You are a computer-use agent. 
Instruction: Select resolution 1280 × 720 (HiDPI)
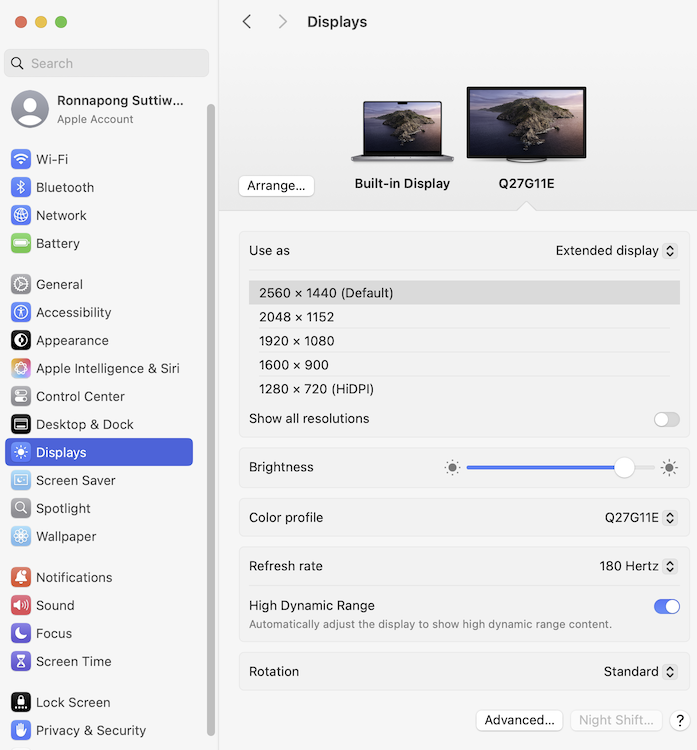coord(464,389)
